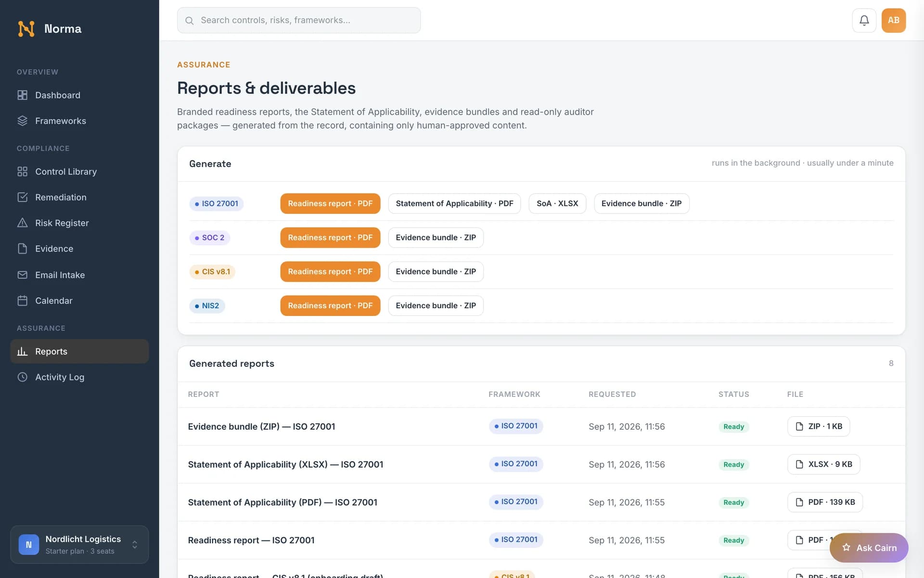Click the Ask Cairn star icon
Screen dimensions: 924x578
click(846, 548)
